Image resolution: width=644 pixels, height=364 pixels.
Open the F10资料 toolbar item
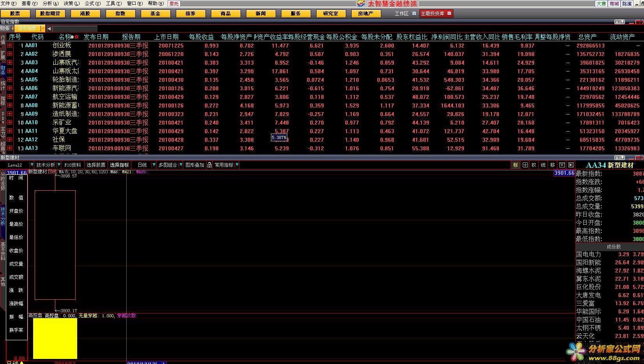[73, 165]
